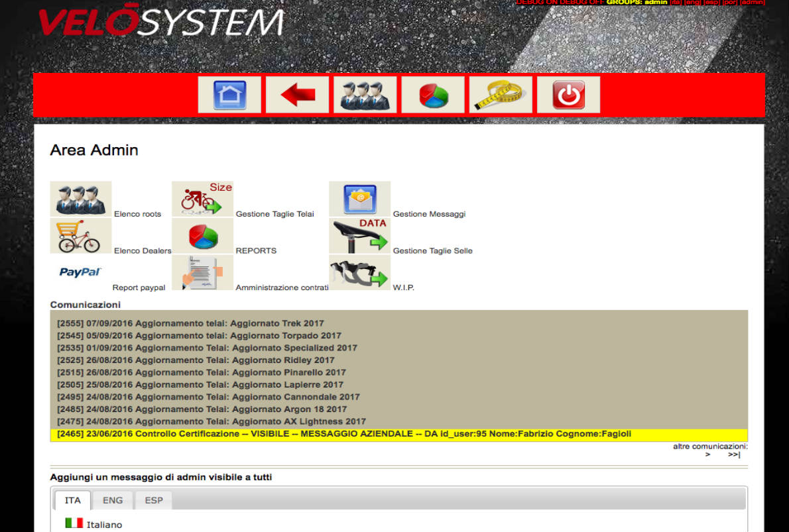Select message 2495 Aggiornato Cannondale 2017
The image size is (789, 532).
(x=208, y=397)
